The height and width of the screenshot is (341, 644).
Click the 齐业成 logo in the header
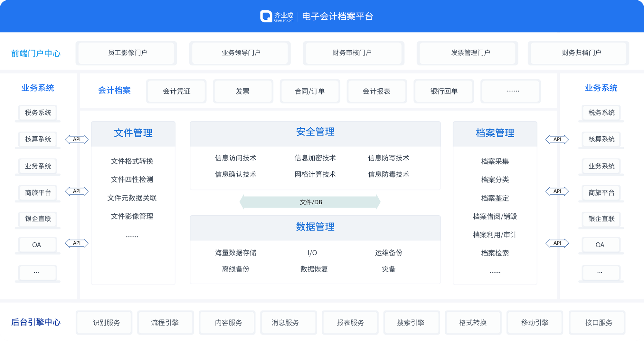277,16
